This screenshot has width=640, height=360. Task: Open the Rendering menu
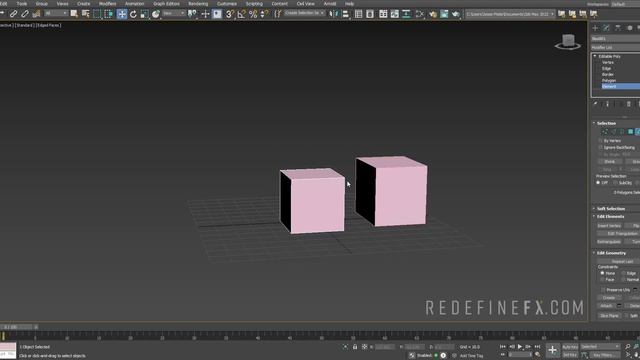point(198,4)
